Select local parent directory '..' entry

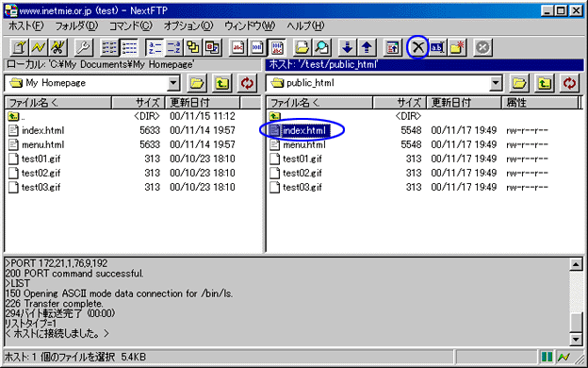(x=16, y=116)
